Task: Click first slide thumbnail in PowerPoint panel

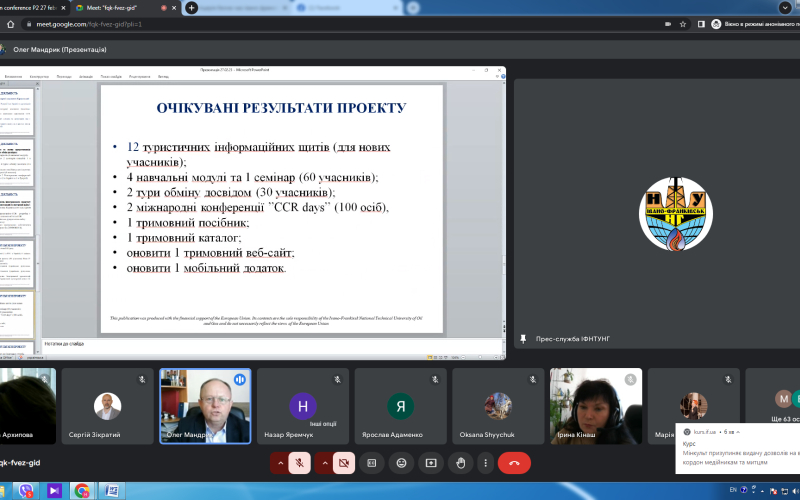Action: (x=17, y=111)
